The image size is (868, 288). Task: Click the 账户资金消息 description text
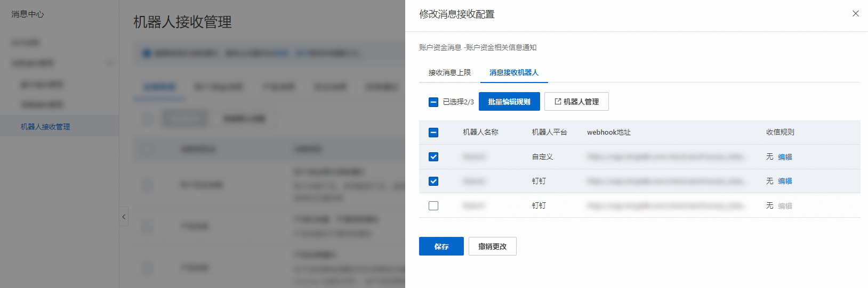(x=478, y=47)
